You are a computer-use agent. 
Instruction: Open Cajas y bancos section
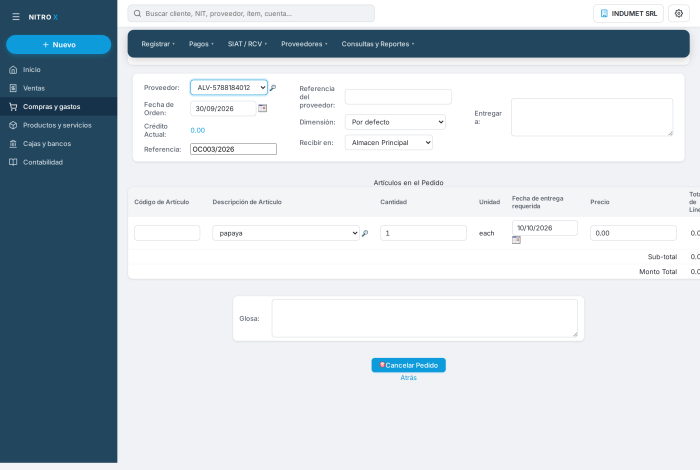[58, 144]
